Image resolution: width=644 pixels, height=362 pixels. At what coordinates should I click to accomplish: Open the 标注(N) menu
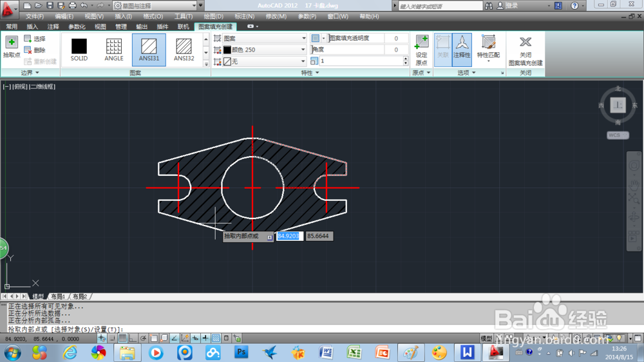tap(244, 17)
